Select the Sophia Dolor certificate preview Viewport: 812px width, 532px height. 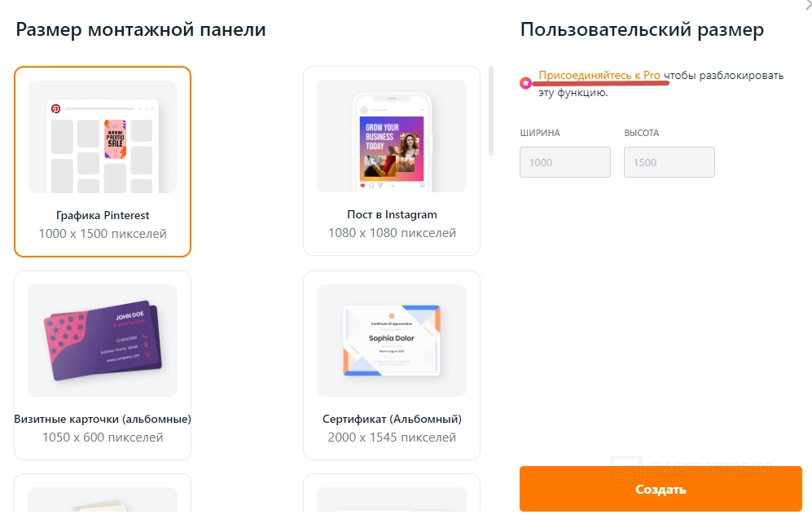click(x=392, y=340)
